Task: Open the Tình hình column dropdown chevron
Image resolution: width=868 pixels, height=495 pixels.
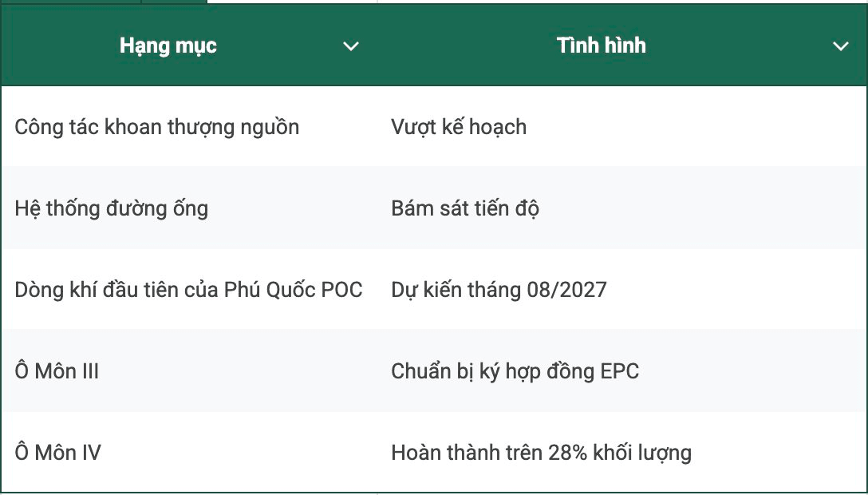Action: [841, 46]
